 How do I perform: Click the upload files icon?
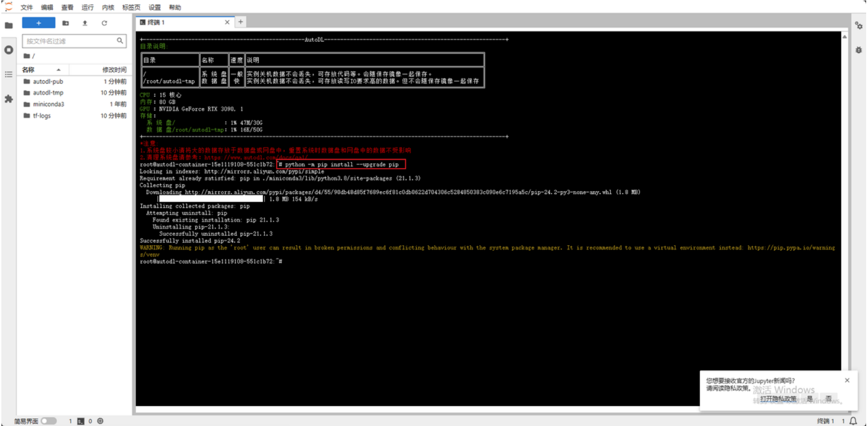tap(85, 23)
